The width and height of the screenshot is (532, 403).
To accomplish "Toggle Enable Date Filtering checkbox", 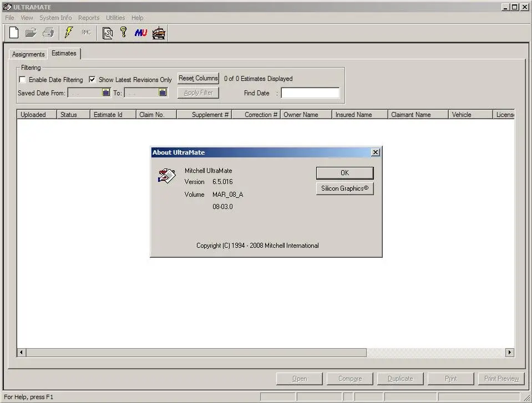I will [x=22, y=80].
